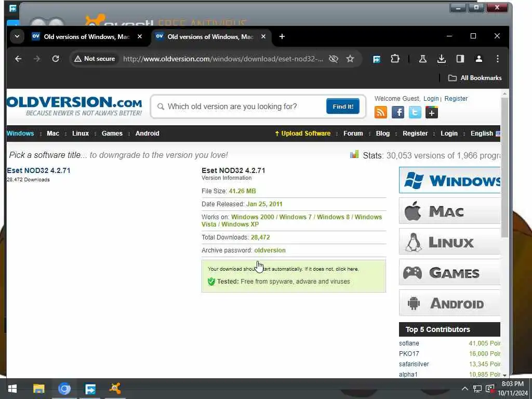Viewport: 532px width, 399px height.
Task: Select Linux in the navigation bar
Action: 81,134
